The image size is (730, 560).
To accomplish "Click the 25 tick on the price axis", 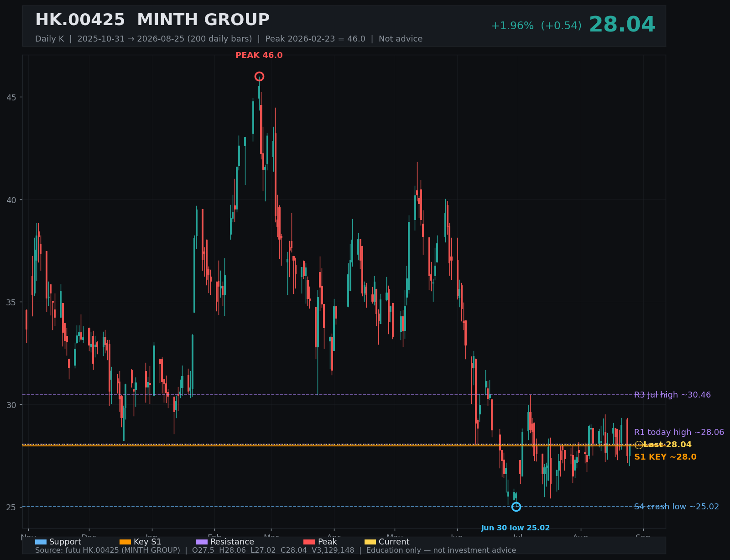I will click(10, 507).
